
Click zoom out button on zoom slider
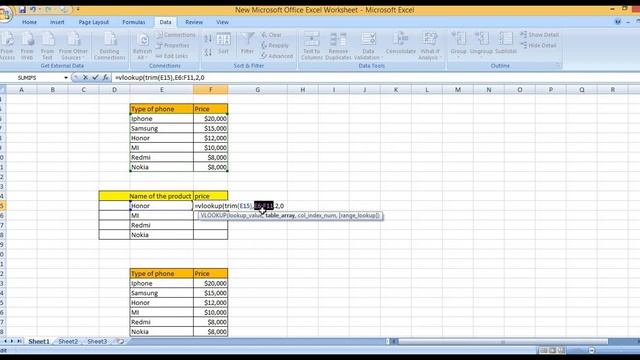point(591,350)
